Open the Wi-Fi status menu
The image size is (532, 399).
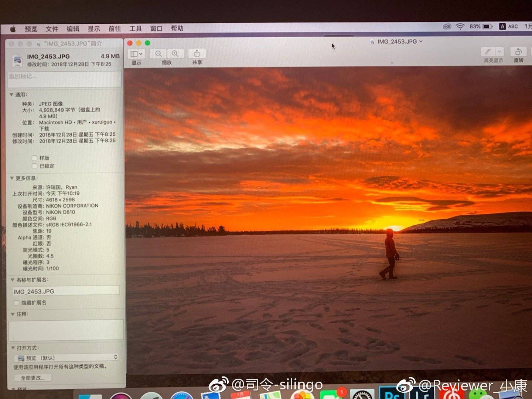pos(460,27)
